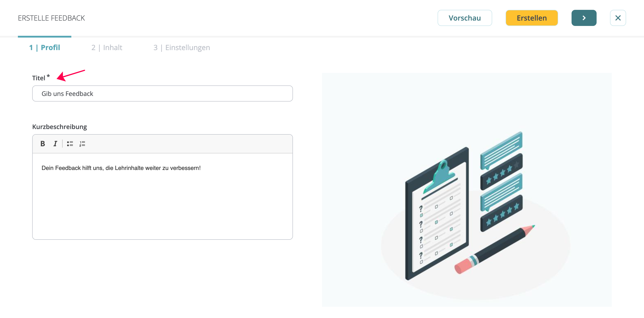
Task: Switch to the 2 | Inhalt tab
Action: point(107,47)
